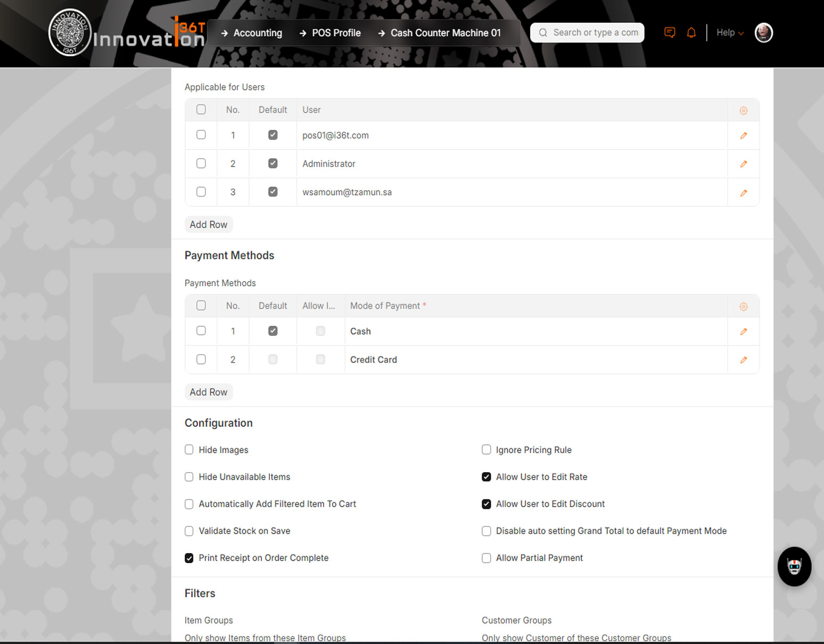This screenshot has width=824, height=644.
Task: Edit the Credit Card payment row
Action: click(743, 360)
